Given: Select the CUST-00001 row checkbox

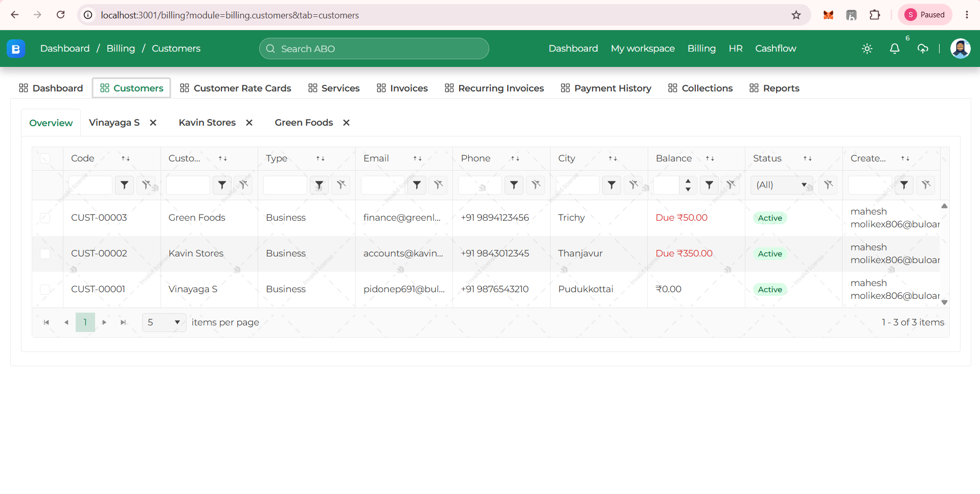Looking at the screenshot, I should click(x=45, y=289).
